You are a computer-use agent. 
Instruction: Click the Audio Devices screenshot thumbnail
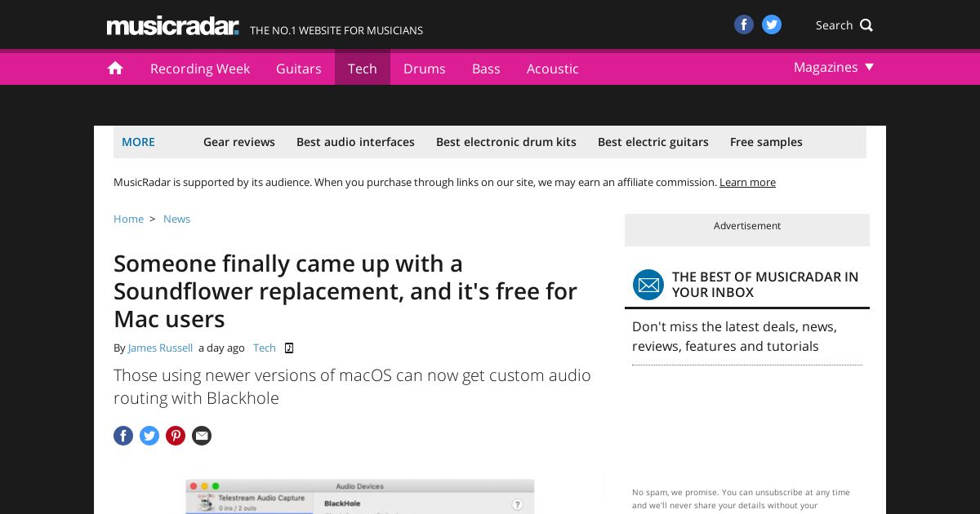click(x=360, y=496)
